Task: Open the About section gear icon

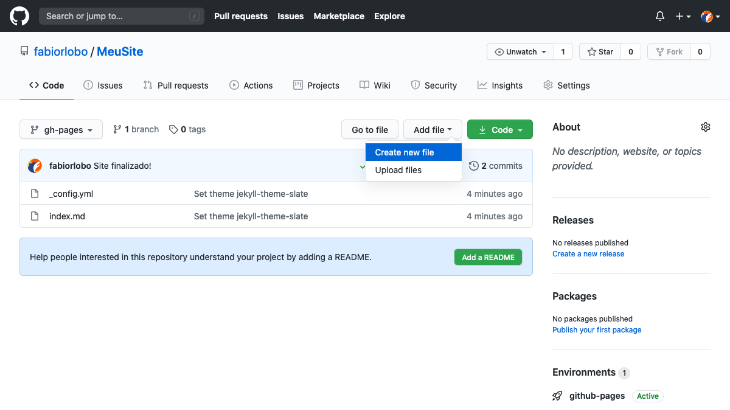Action: tap(705, 127)
